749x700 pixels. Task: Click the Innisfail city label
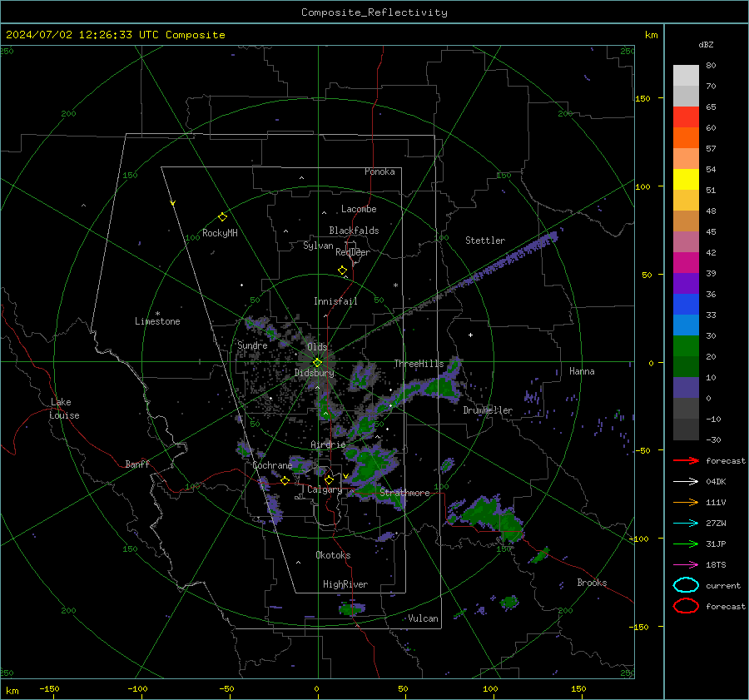pos(335,301)
